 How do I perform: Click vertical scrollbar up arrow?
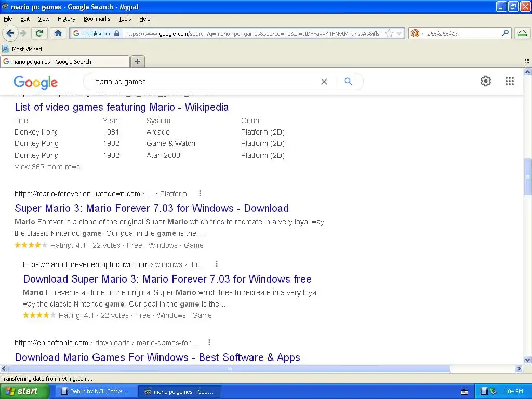tap(528, 72)
